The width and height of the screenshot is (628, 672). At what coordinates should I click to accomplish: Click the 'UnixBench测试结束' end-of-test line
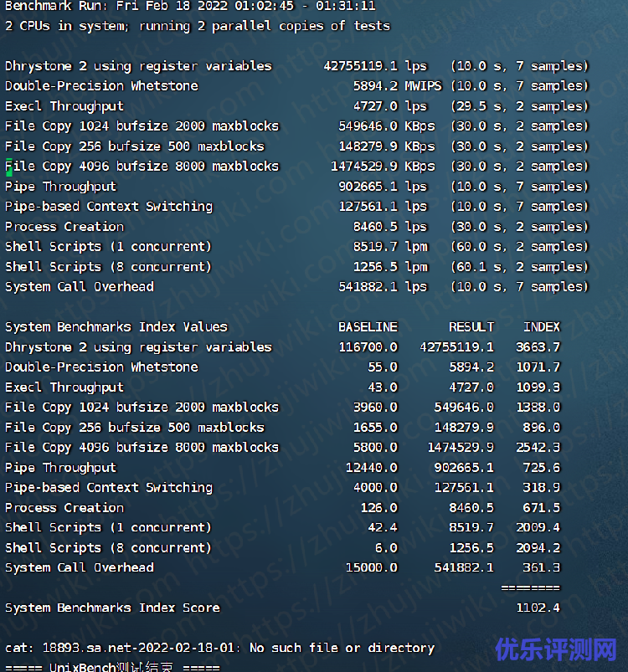112,667
